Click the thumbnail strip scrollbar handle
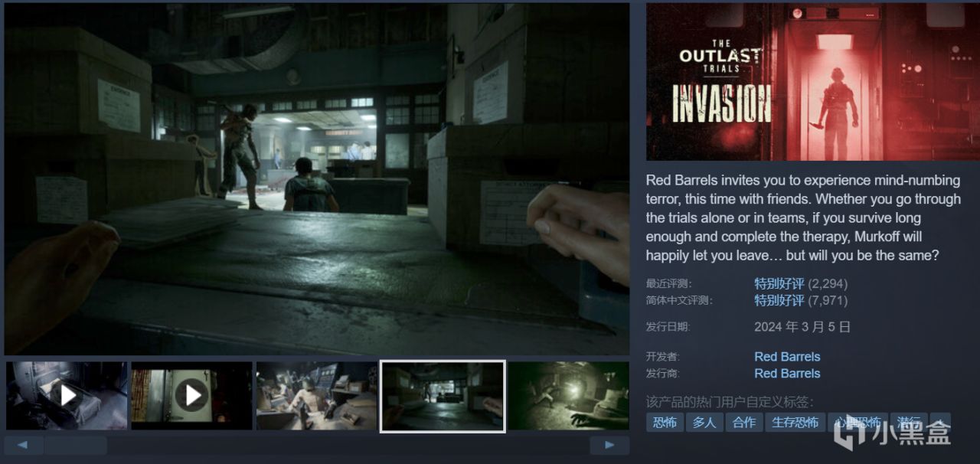This screenshot has width=980, height=464. (75, 445)
